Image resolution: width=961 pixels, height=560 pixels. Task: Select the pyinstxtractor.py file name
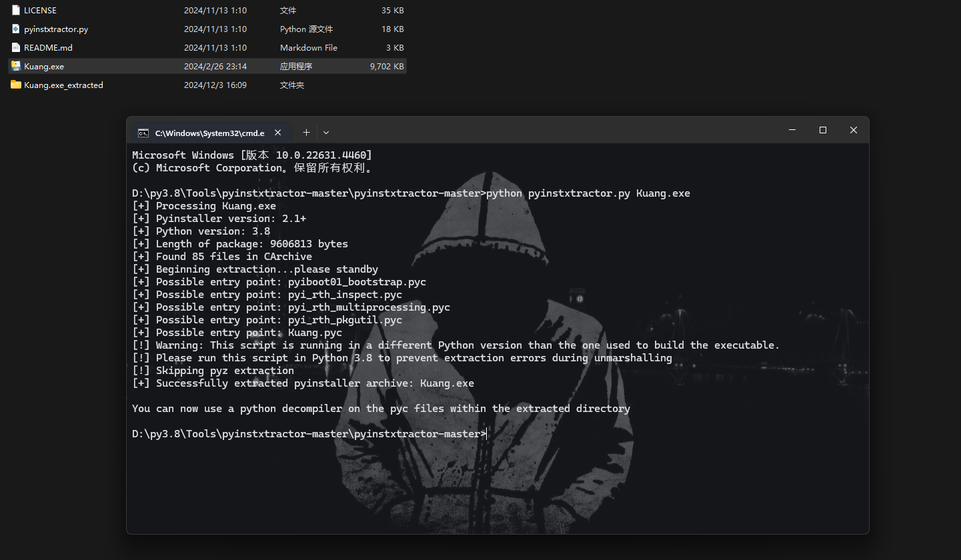(56, 29)
